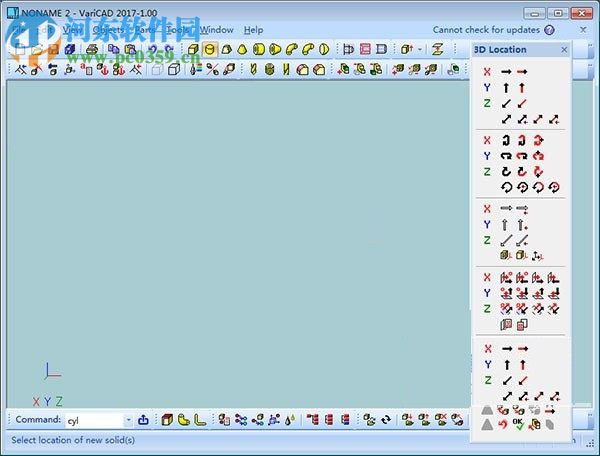Image resolution: width=600 pixels, height=456 pixels.
Task: Open dropdown arrow beside solid insert icon
Action: (x=420, y=49)
